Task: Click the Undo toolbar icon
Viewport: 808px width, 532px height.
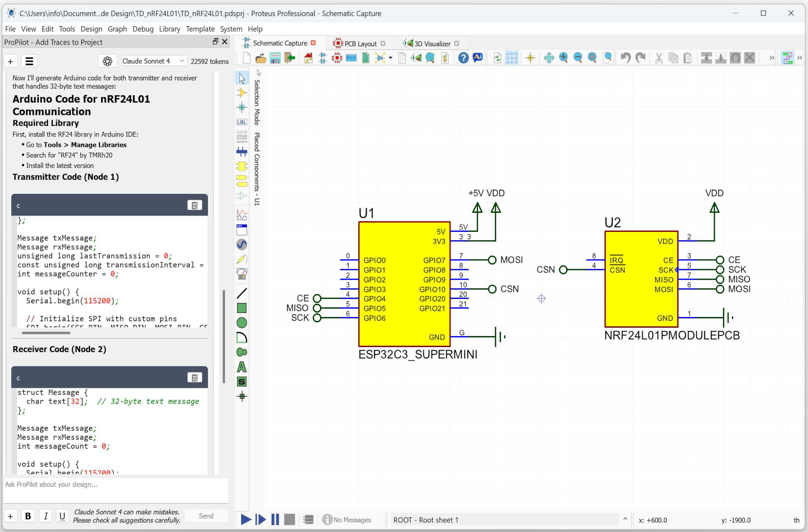Action: pyautogui.click(x=626, y=58)
